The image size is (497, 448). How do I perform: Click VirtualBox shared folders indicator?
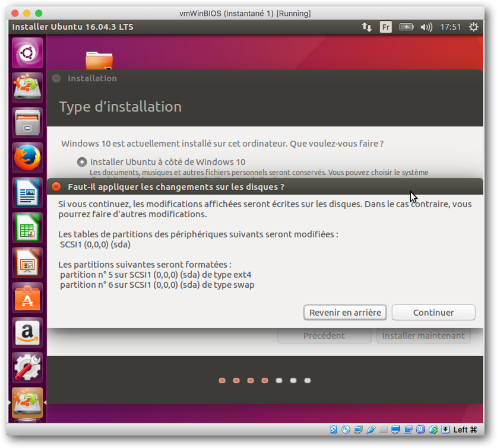383,429
